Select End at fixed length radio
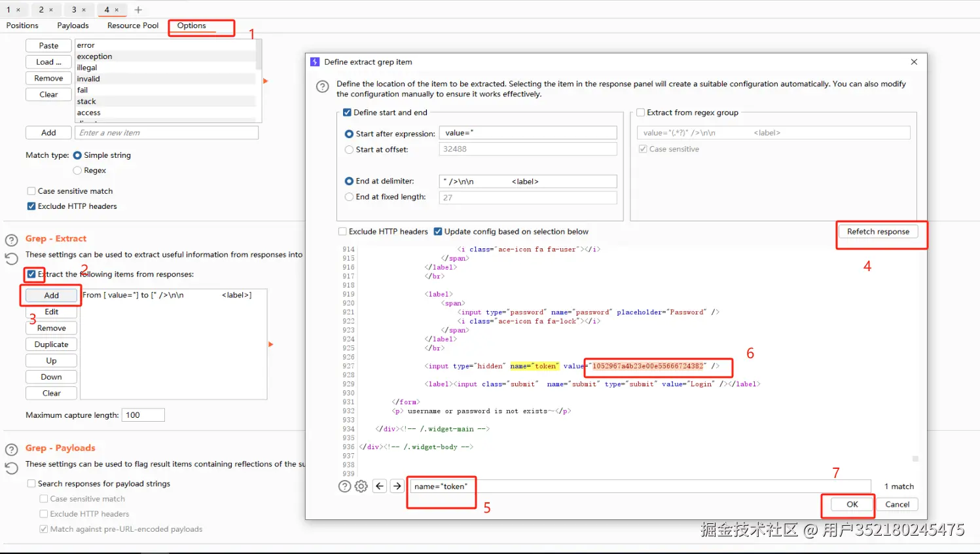The image size is (980, 554). click(349, 197)
